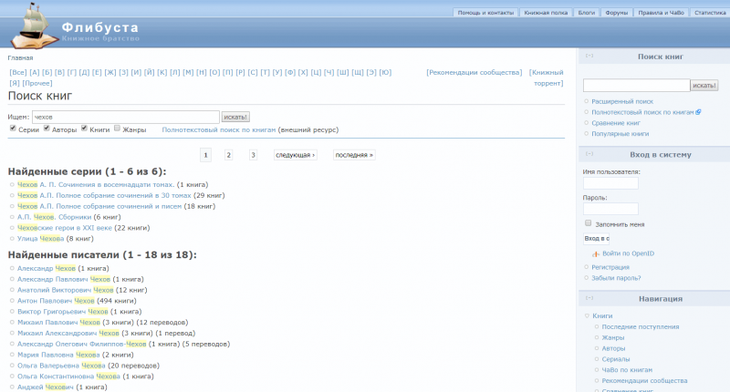
Task: Open the Помощь и контакты tab
Action: click(486, 13)
